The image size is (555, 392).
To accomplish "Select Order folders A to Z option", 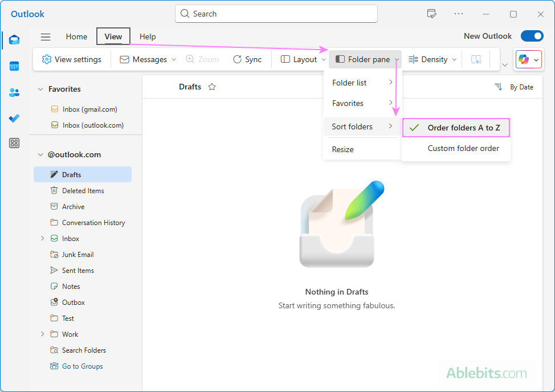I will [x=463, y=128].
